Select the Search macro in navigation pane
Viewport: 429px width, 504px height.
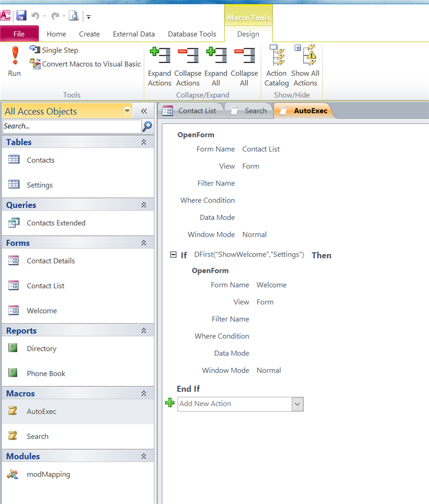78,436
